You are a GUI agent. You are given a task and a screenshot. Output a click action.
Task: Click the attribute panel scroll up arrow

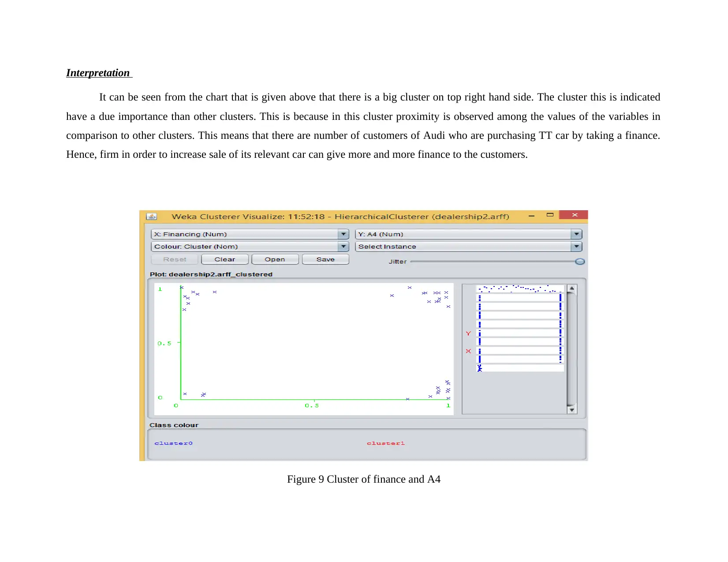(571, 289)
